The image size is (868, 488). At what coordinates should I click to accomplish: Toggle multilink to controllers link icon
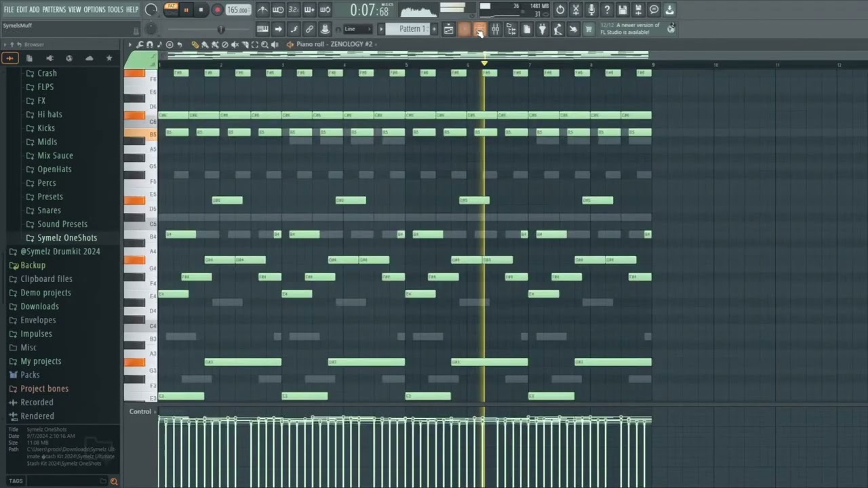(309, 29)
